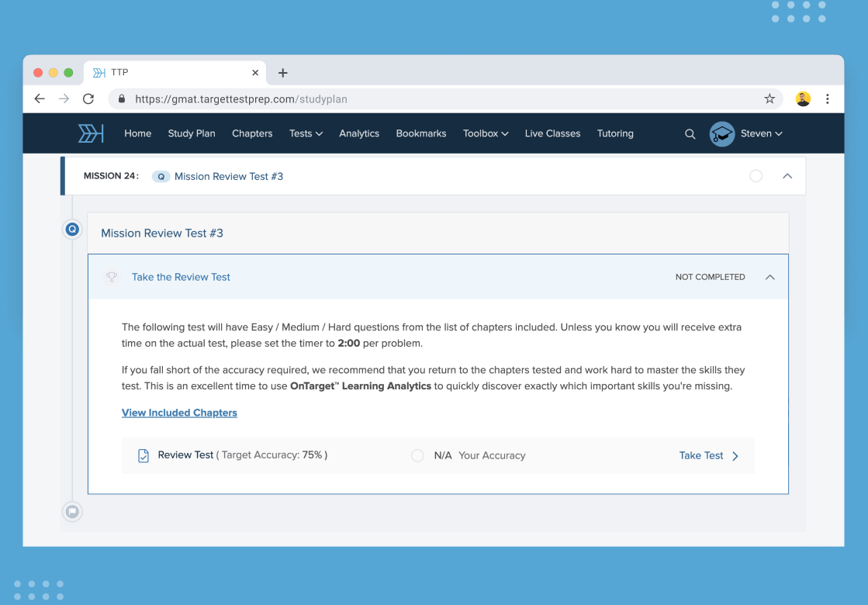Open the Toolbox dropdown menu
Viewport: 868px width, 605px height.
(x=486, y=133)
